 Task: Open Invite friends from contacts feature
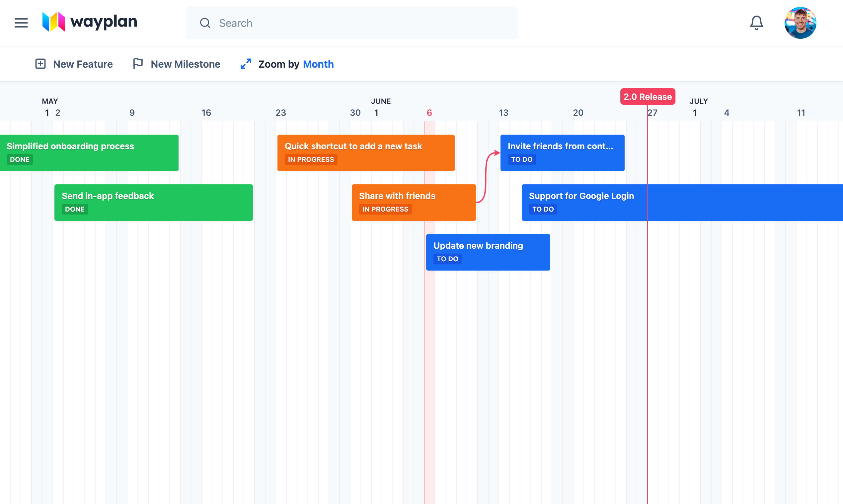pyautogui.click(x=562, y=153)
